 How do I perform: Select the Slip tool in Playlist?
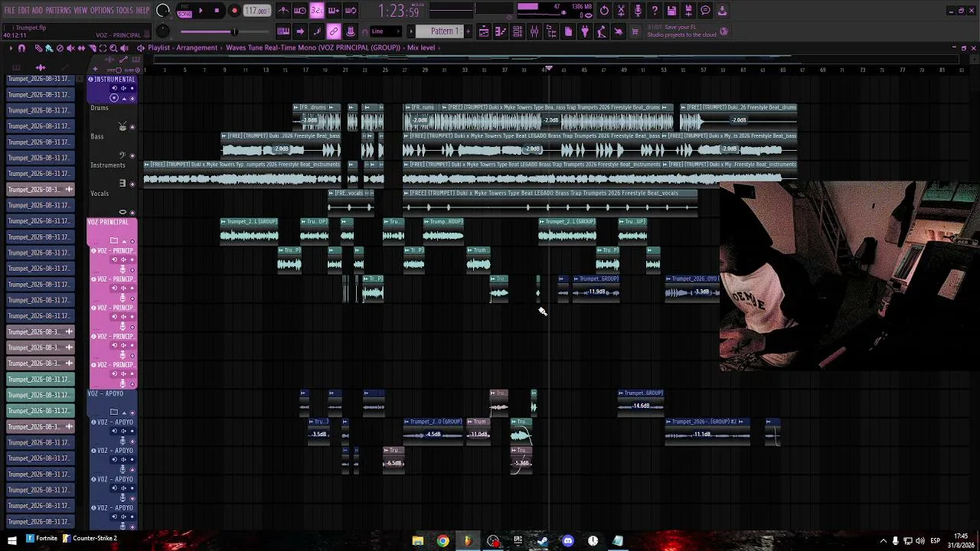[x=81, y=48]
